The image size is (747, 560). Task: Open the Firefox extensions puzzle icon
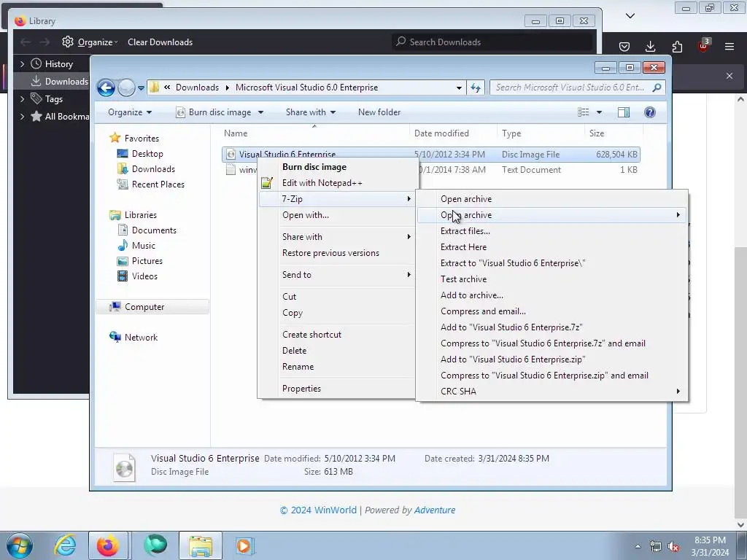pyautogui.click(x=677, y=46)
